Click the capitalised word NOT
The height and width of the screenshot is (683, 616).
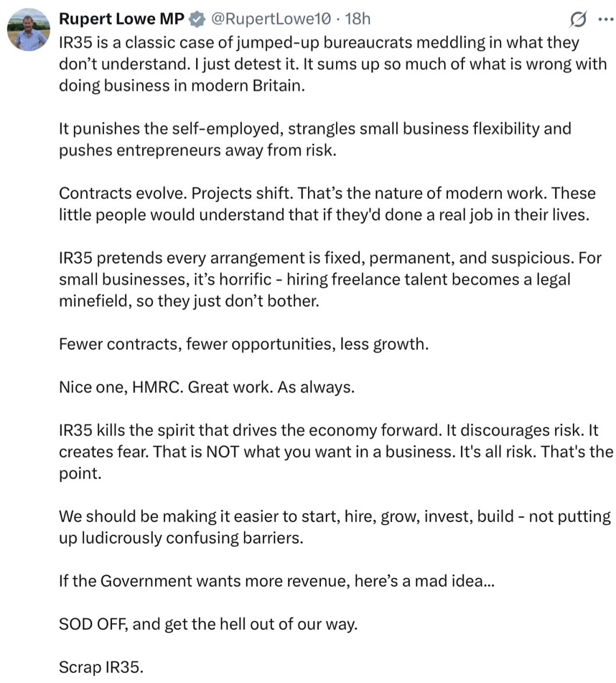point(223,452)
